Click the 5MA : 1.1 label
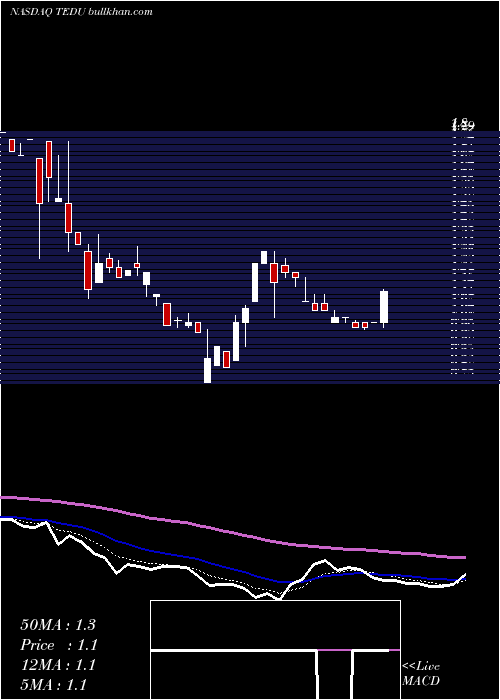 pyautogui.click(x=54, y=684)
